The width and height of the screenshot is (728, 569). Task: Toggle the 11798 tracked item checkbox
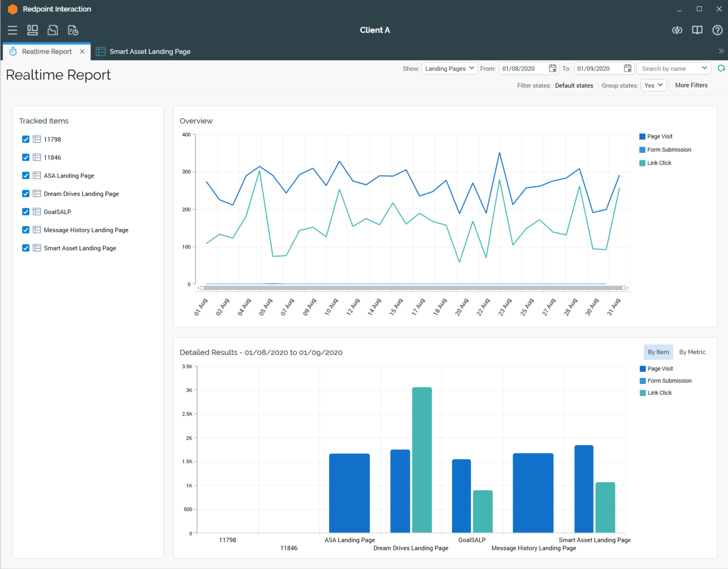26,139
